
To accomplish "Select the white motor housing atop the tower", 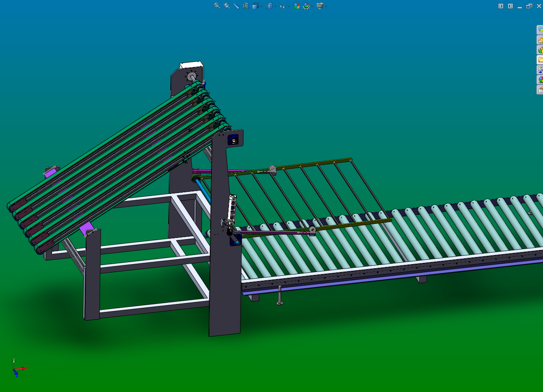I will [192, 66].
